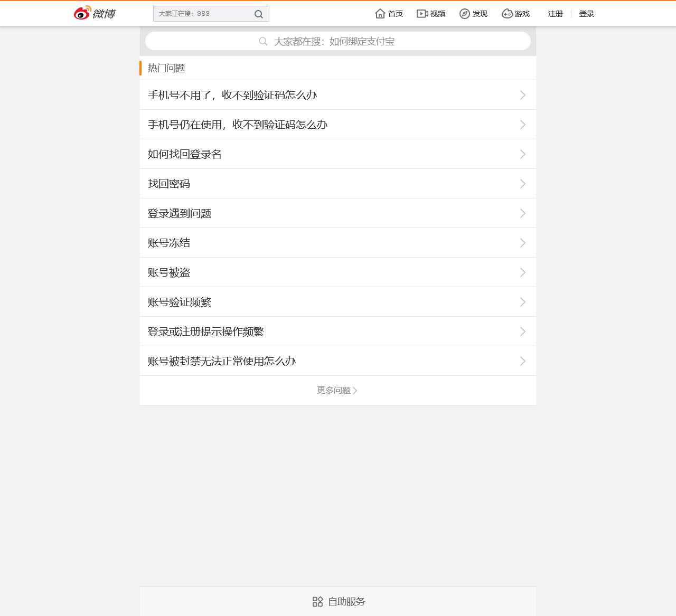Click the 登录 login link
The height and width of the screenshot is (616, 676).
[x=587, y=14]
